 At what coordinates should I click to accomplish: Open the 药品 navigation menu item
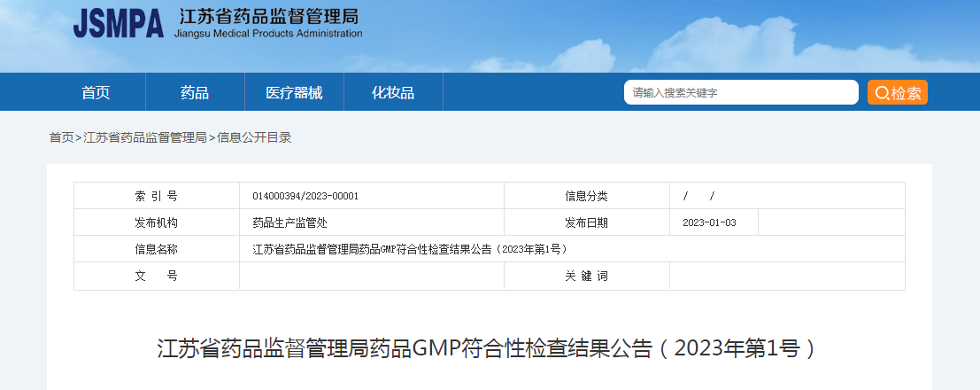tap(195, 93)
